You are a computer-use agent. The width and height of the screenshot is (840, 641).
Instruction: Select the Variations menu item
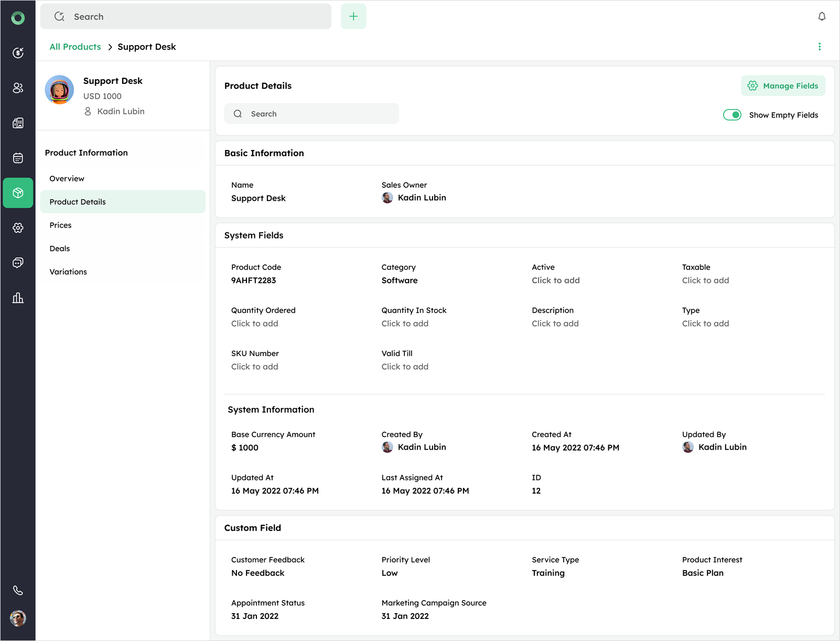click(x=68, y=272)
